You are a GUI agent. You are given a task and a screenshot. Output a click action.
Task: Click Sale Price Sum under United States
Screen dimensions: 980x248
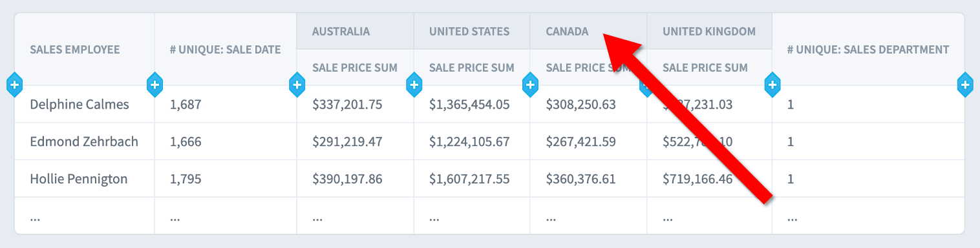tap(472, 67)
